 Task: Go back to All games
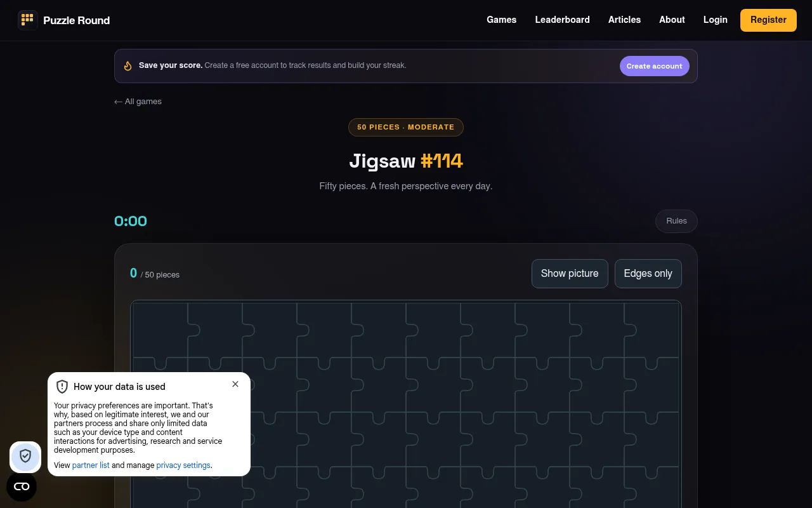tap(138, 102)
